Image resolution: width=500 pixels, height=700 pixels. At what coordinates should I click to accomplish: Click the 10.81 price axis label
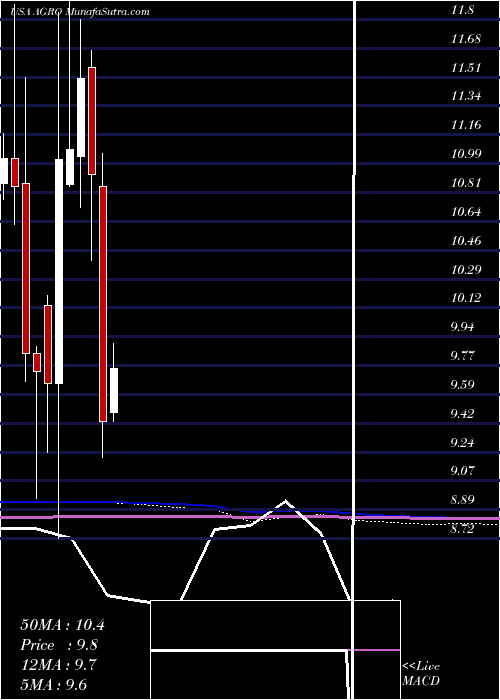(x=466, y=183)
